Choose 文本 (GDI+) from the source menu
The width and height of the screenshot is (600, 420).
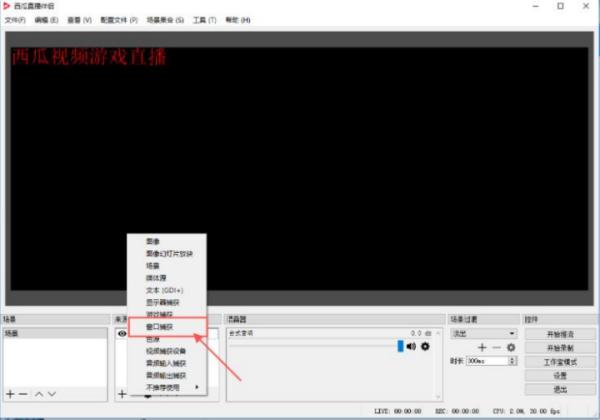[x=167, y=290]
